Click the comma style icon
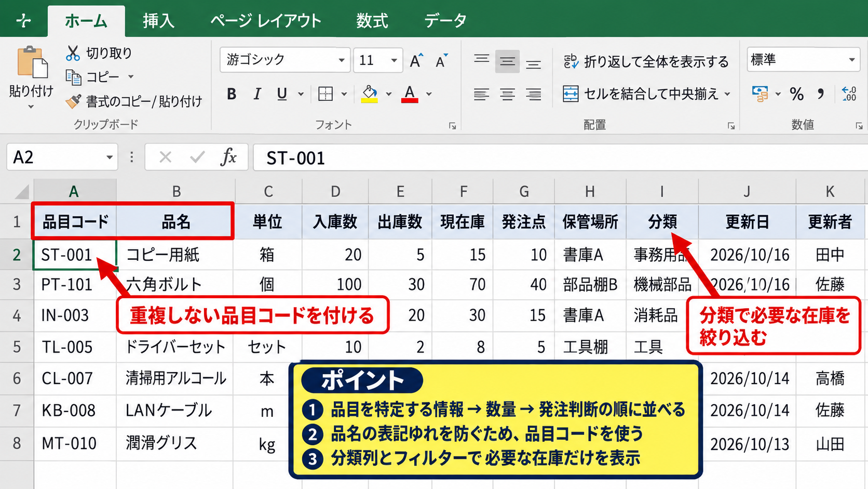Image resolution: width=868 pixels, height=489 pixels. [x=821, y=94]
